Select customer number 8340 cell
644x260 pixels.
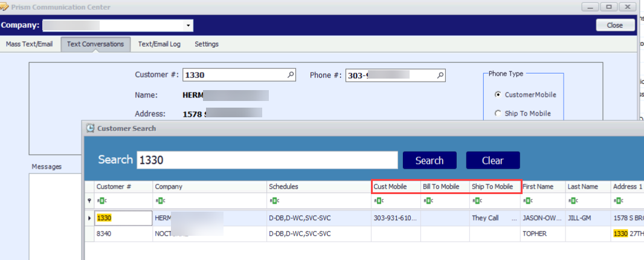point(123,233)
